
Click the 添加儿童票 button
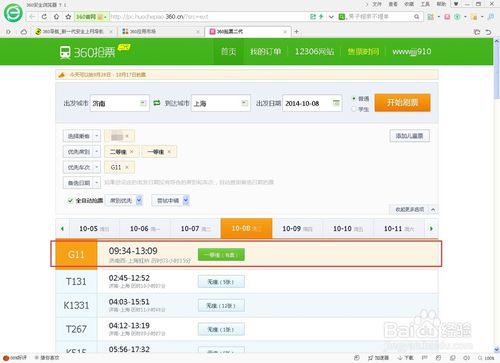click(410, 136)
